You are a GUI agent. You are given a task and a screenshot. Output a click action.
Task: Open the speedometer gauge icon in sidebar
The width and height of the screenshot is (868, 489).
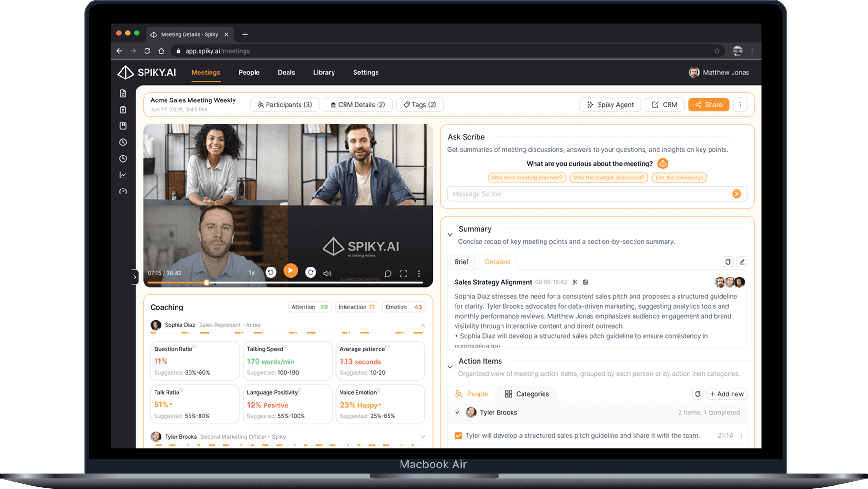(123, 191)
